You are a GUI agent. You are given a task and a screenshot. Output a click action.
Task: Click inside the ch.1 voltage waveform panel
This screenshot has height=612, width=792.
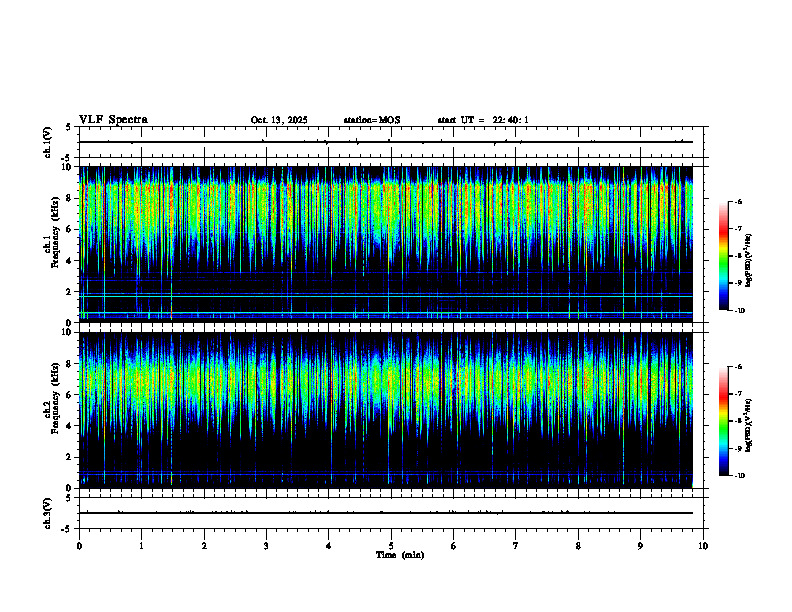(391, 142)
